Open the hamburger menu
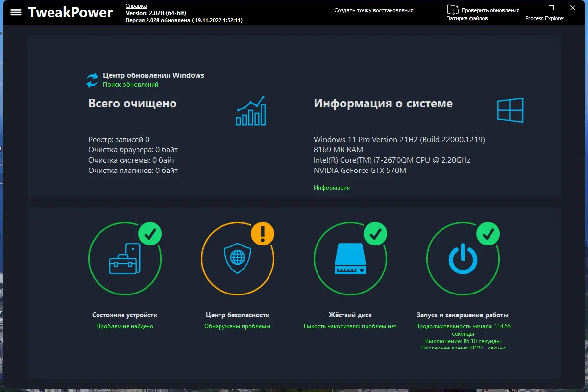588x392 pixels. click(16, 12)
